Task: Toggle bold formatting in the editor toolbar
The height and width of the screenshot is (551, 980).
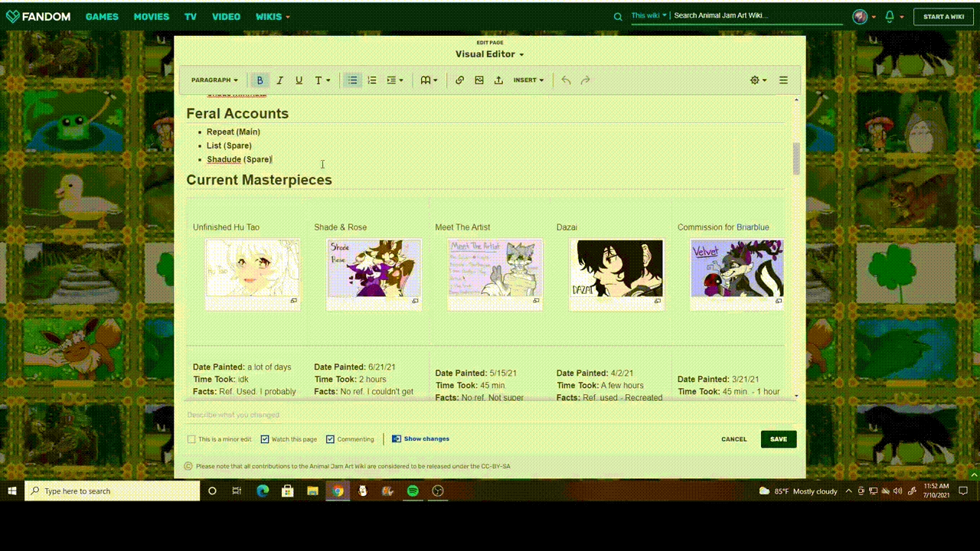Action: [x=260, y=80]
